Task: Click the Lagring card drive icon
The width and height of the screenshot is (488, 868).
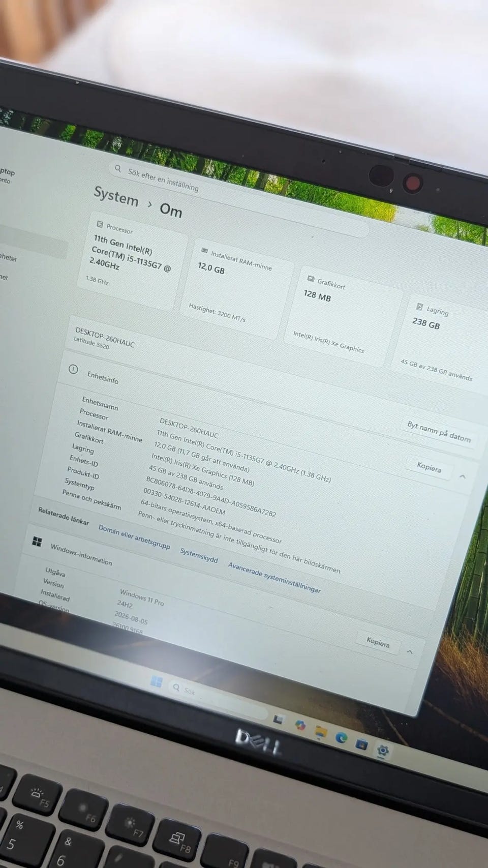Action: [x=420, y=307]
